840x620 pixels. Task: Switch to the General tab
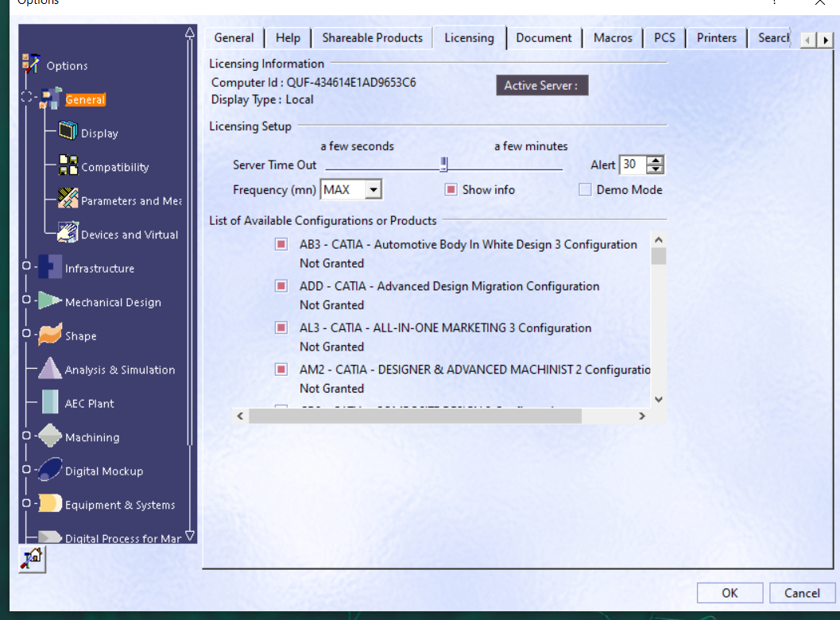click(x=234, y=38)
